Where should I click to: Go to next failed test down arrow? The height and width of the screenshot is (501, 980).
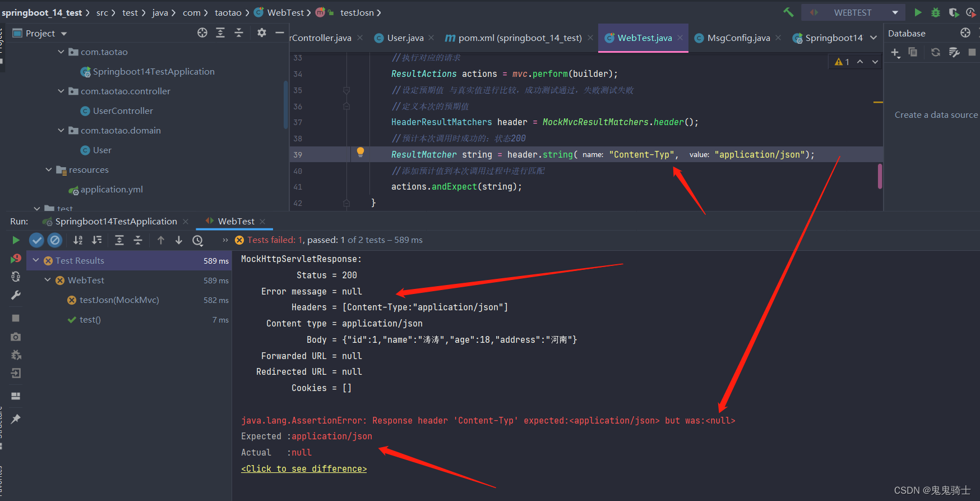click(179, 240)
